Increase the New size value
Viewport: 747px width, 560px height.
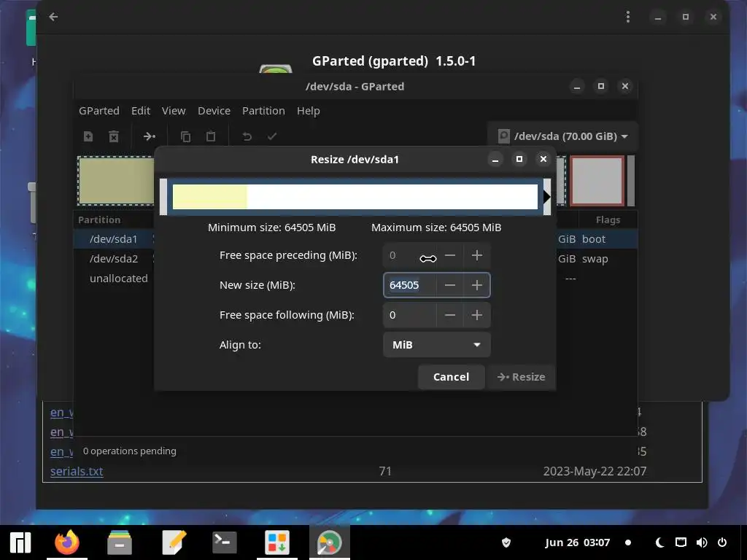477,285
